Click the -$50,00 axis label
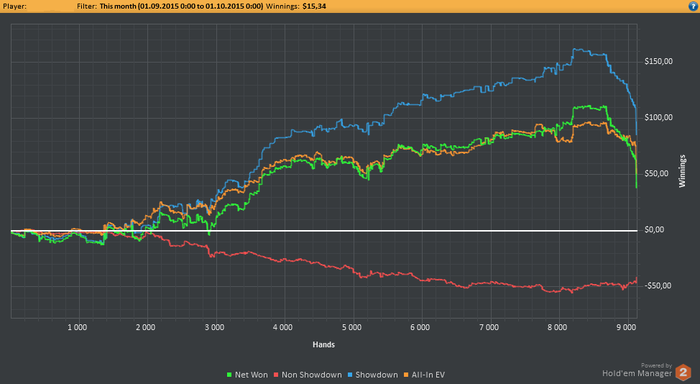This screenshot has height=384, width=700. click(658, 286)
